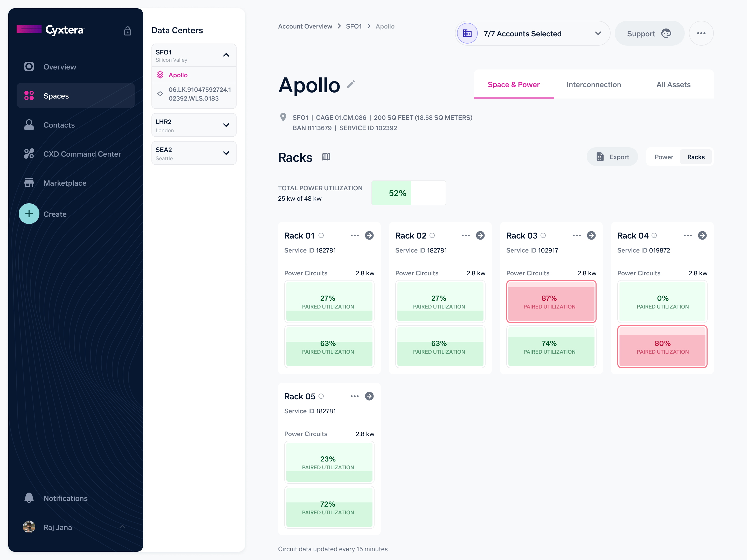Open the Rack 02 more options menu
Viewport: 747px width, 560px height.
click(x=466, y=236)
